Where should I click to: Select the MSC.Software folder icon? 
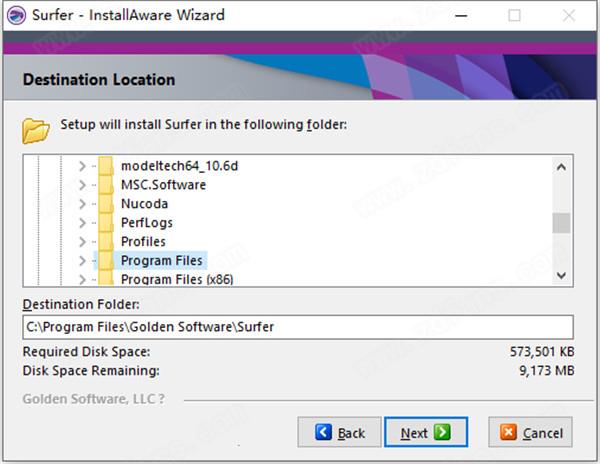pyautogui.click(x=106, y=185)
